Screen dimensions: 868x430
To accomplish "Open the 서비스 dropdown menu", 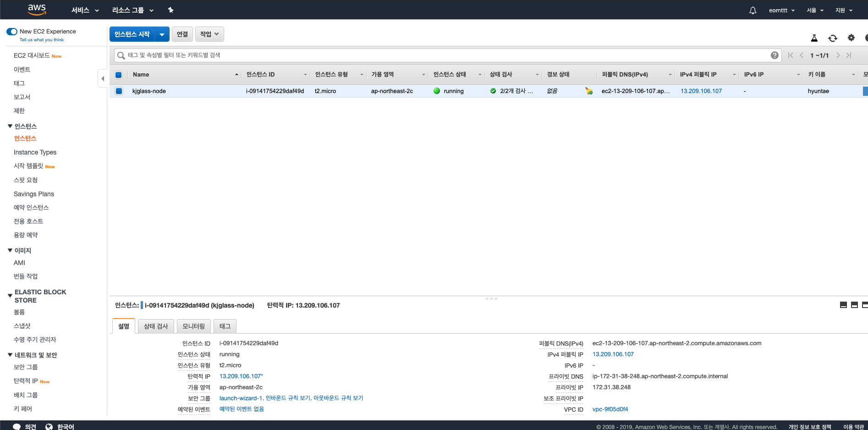I will coord(85,10).
